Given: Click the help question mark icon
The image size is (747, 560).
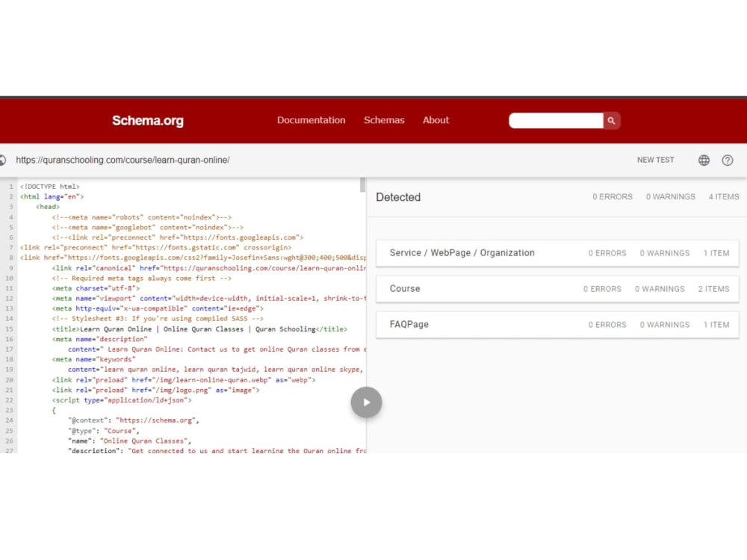Looking at the screenshot, I should click(x=728, y=160).
